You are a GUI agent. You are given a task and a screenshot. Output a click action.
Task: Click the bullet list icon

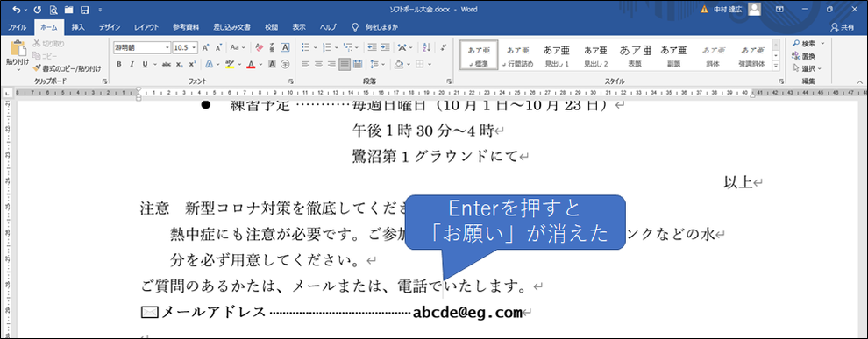coord(306,47)
